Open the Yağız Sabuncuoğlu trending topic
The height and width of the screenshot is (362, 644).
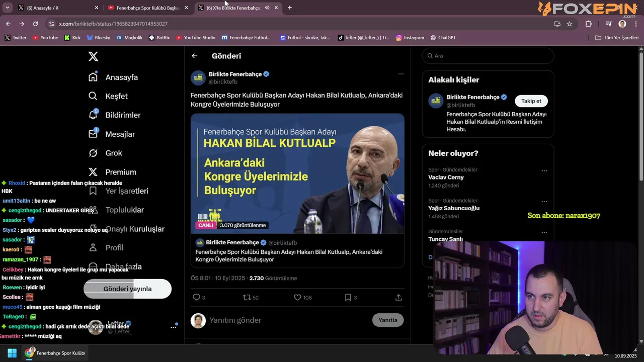pyautogui.click(x=454, y=208)
